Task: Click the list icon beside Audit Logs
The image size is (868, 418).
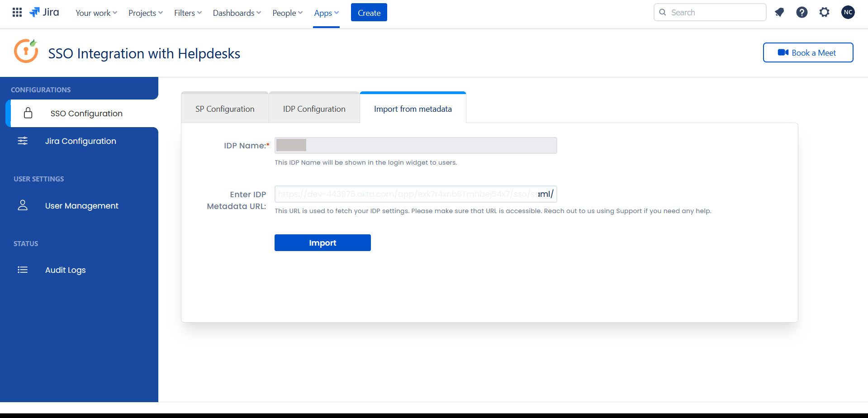Action: tap(23, 270)
